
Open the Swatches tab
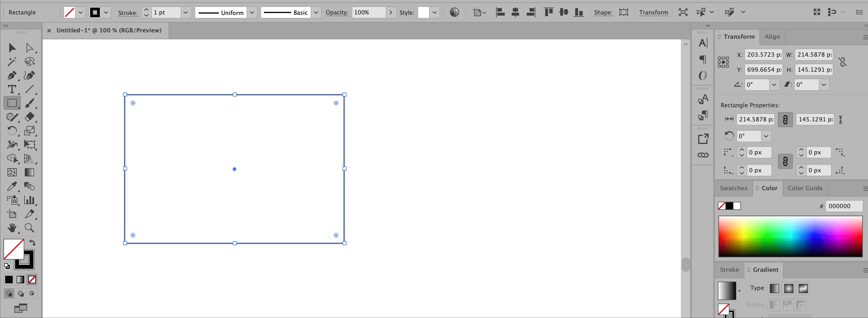733,188
